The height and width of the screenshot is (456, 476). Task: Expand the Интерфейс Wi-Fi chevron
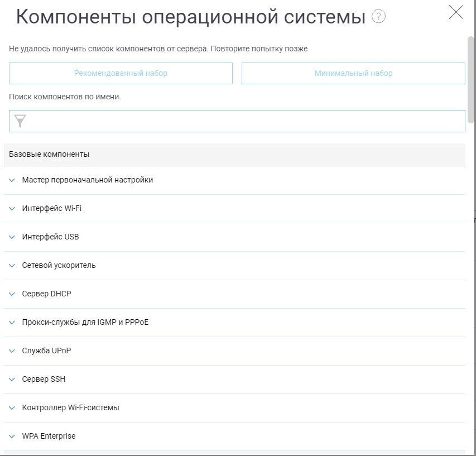[x=12, y=209]
